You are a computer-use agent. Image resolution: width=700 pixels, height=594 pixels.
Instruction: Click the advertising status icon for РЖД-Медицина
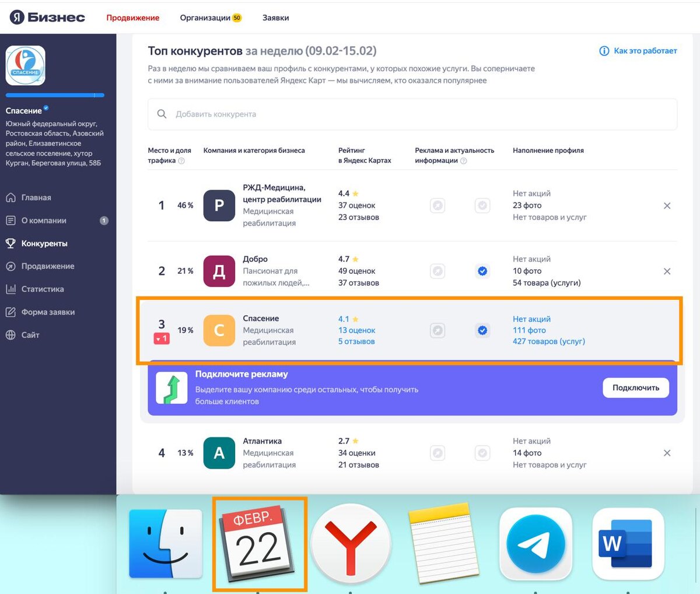point(437,205)
